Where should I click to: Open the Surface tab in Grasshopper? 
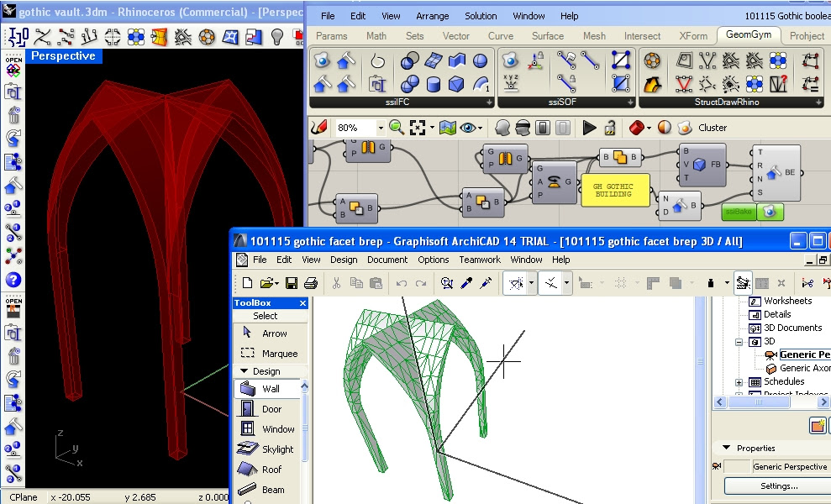[548, 36]
